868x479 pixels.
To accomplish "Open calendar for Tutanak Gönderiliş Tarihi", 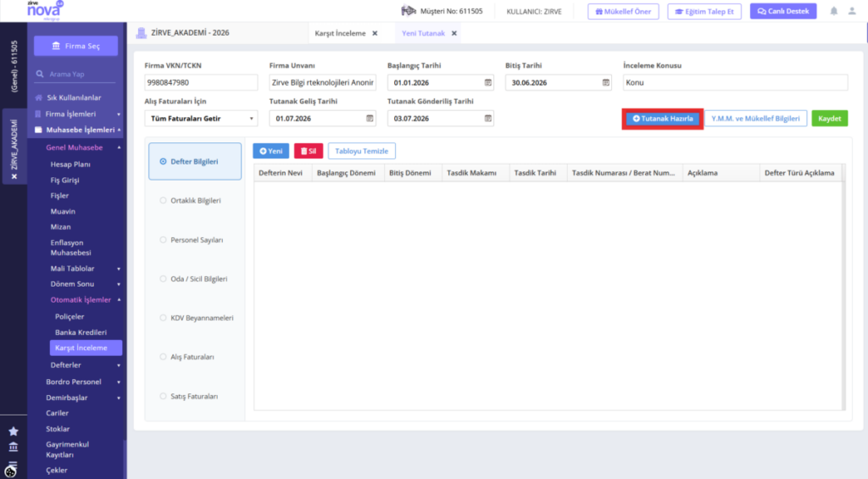I will pyautogui.click(x=487, y=119).
